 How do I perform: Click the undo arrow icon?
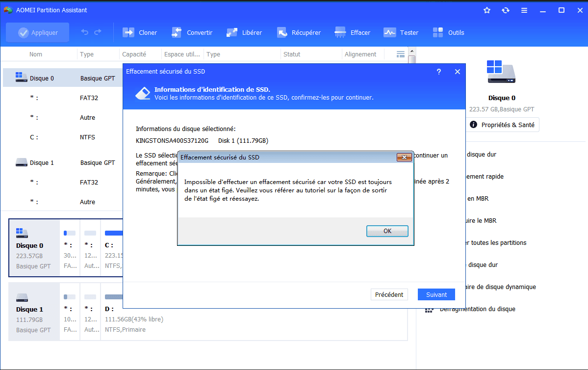[85, 32]
